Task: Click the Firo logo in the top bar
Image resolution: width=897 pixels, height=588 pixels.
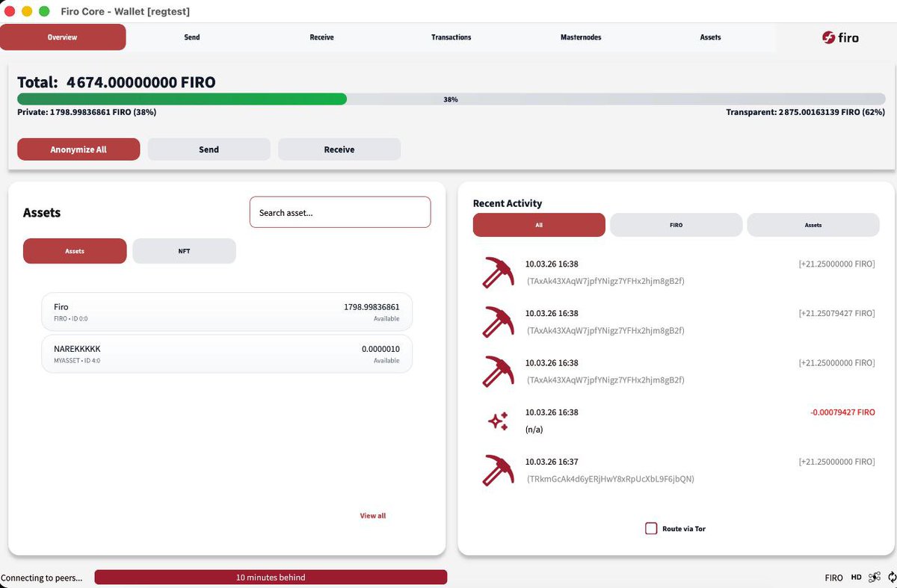Action: pyautogui.click(x=840, y=37)
